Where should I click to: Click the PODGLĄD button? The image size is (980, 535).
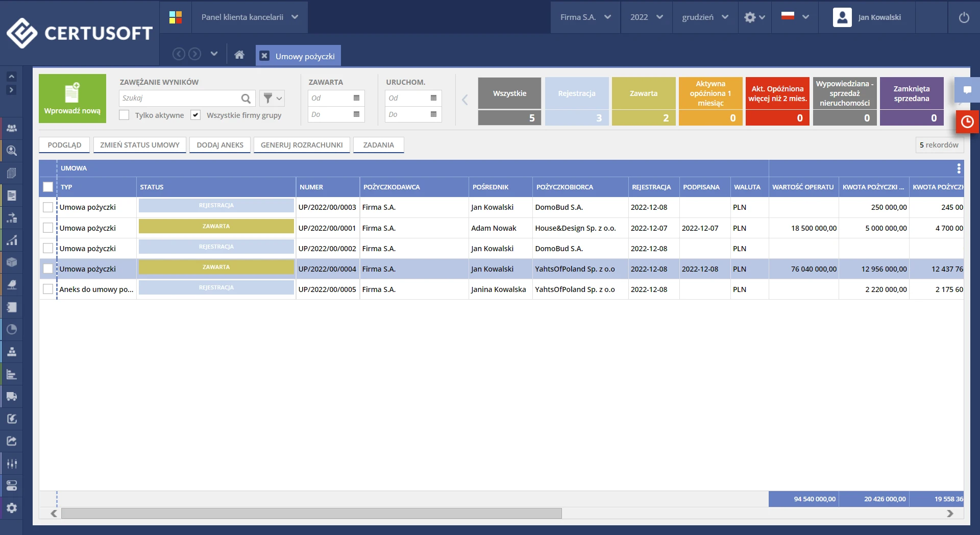64,145
